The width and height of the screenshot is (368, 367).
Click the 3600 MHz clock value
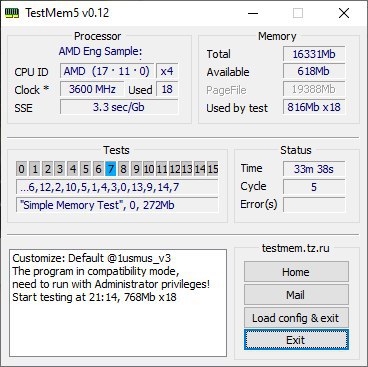click(x=92, y=89)
